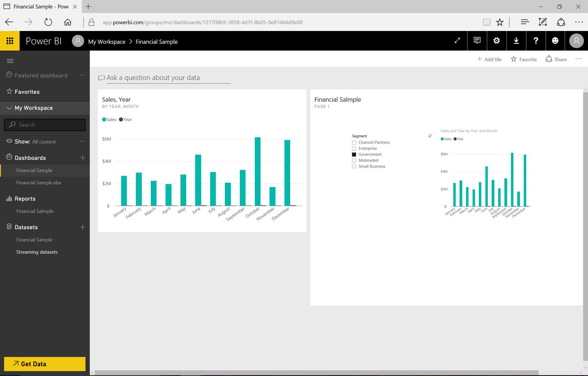The width and height of the screenshot is (588, 376).
Task: Tick the Small Business checkbox
Action: coord(354,166)
